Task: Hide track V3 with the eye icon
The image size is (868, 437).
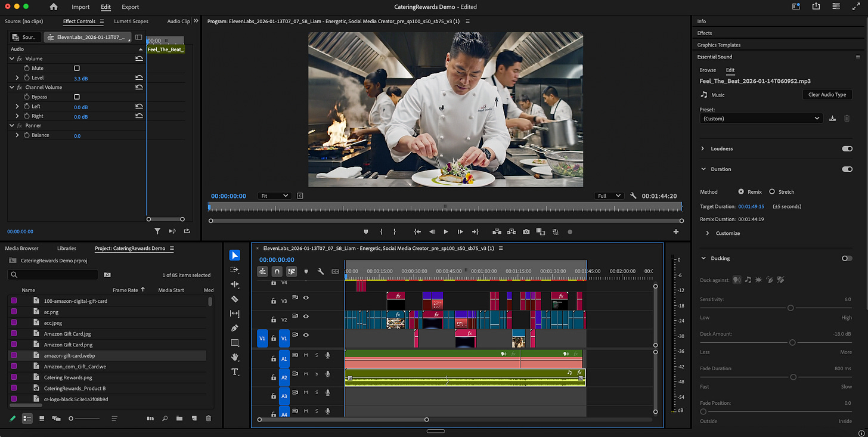Action: 306,297
